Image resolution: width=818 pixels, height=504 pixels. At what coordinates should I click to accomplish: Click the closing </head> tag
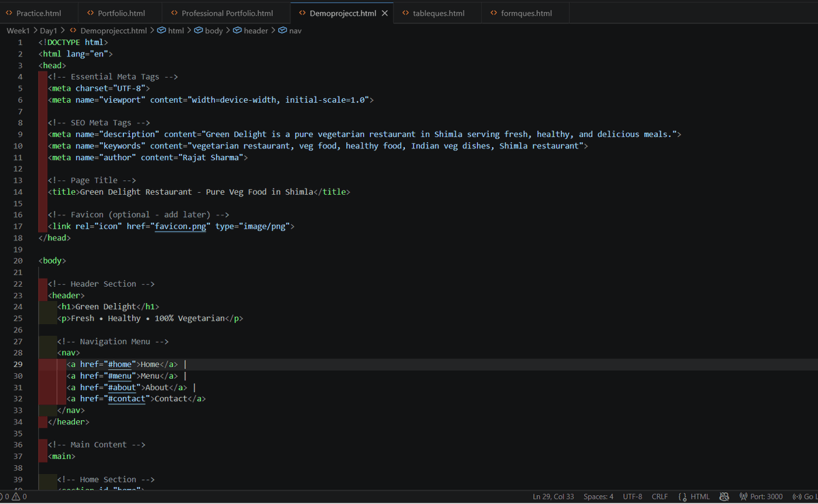pos(55,238)
